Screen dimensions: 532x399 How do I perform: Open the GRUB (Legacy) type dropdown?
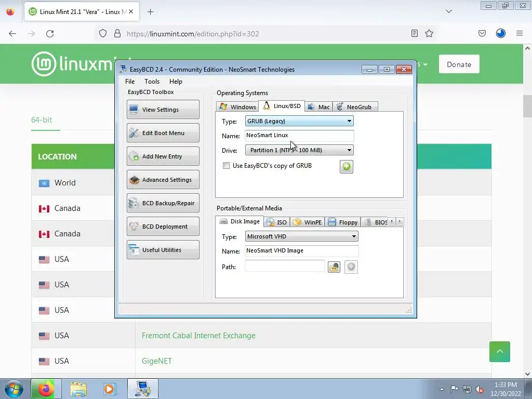click(299, 121)
